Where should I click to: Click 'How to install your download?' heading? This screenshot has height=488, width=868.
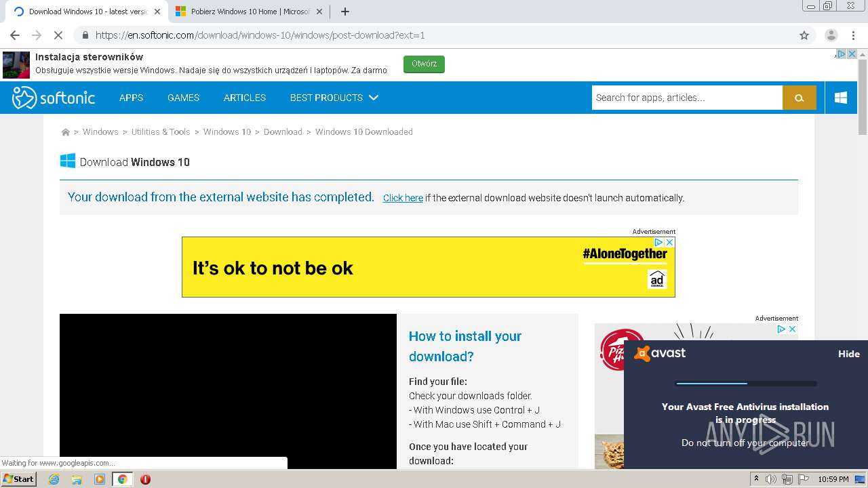tap(465, 346)
